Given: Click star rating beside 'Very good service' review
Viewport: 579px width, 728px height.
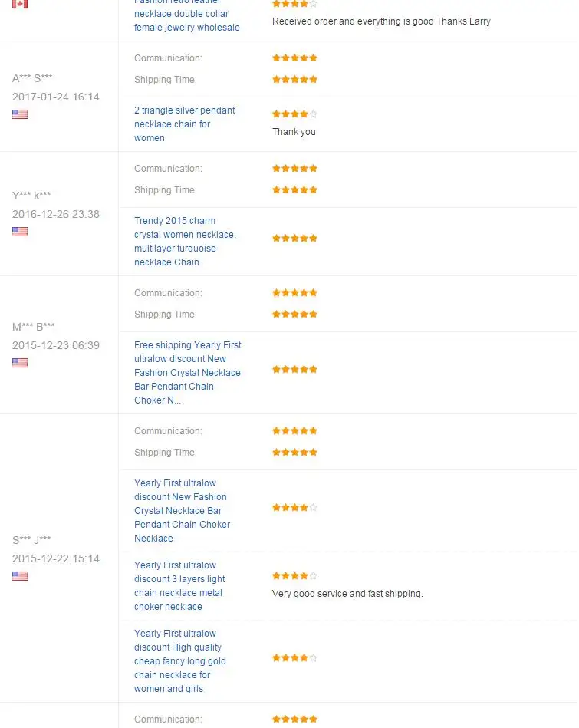Looking at the screenshot, I should click(294, 575).
